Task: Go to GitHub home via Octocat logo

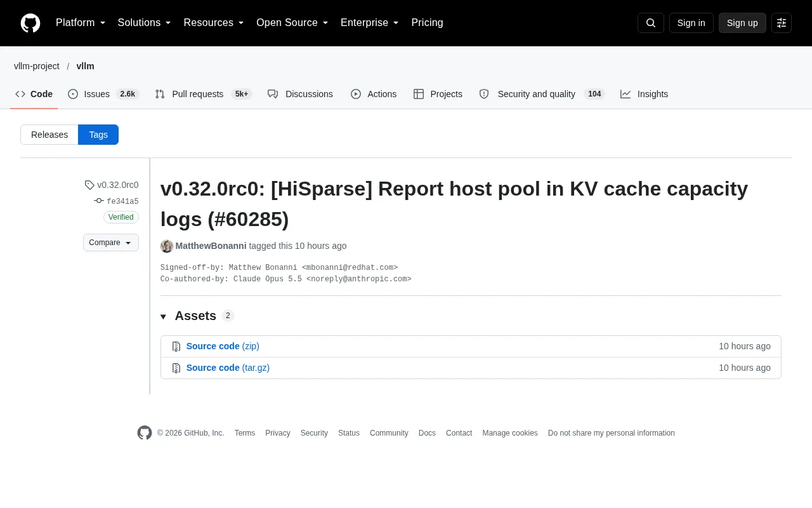Action: pos(30,23)
